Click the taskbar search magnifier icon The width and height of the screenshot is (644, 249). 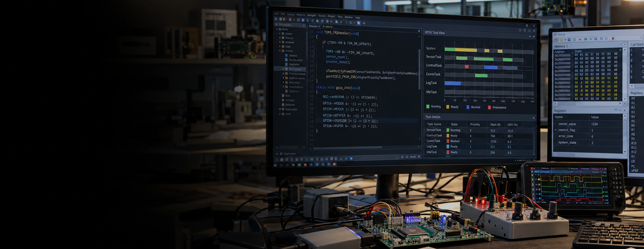pyautogui.click(x=281, y=165)
